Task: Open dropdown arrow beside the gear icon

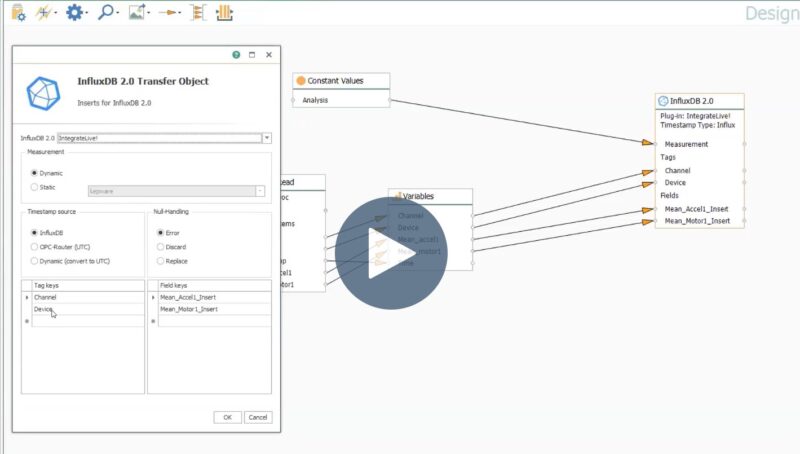Action: point(87,13)
